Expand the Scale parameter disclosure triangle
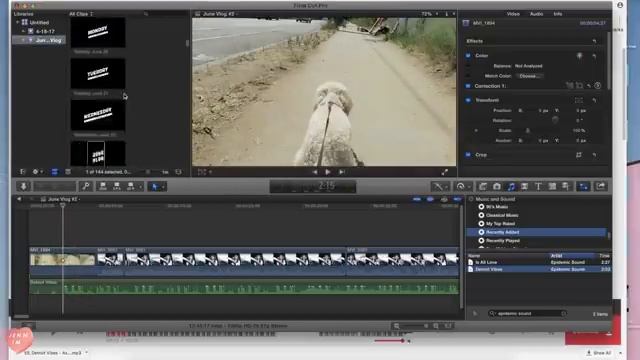Viewport: 640px width, 360px height. (476, 131)
